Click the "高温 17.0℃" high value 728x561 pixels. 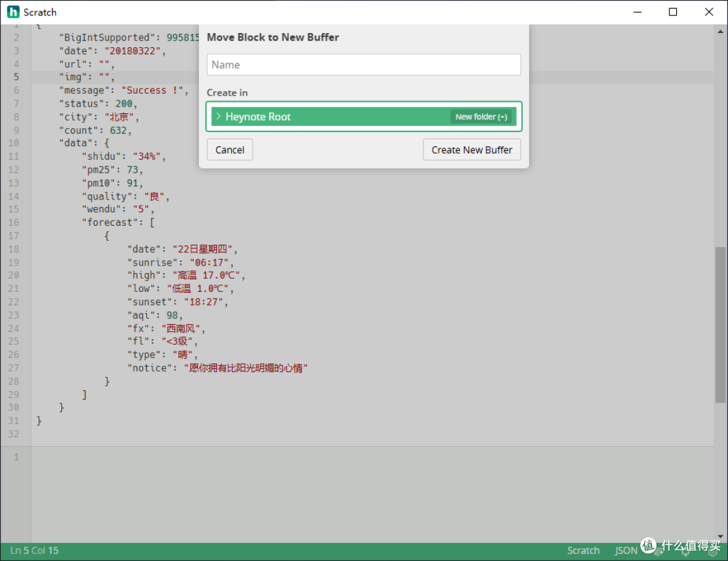(x=206, y=275)
